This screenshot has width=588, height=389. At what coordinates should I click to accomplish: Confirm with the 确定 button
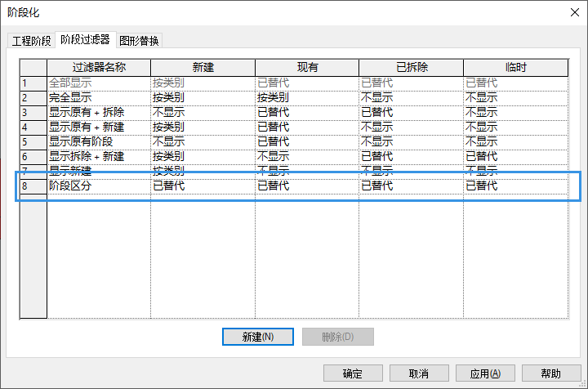[353, 373]
